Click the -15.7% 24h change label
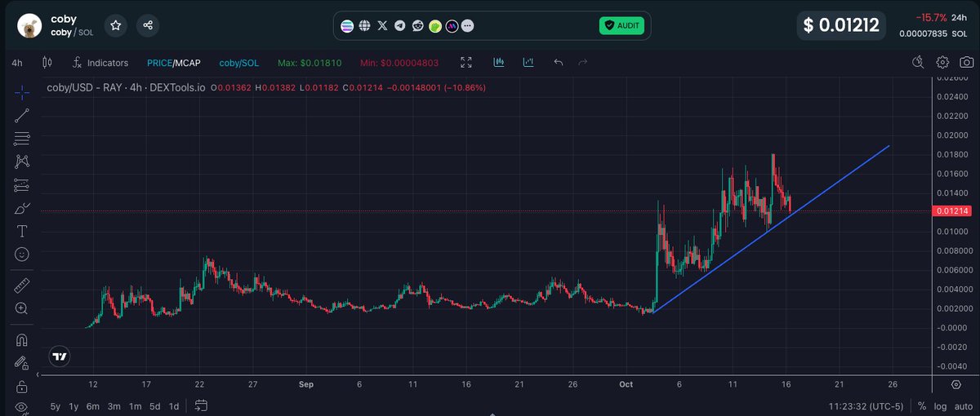This screenshot has height=416, width=980. [x=930, y=17]
